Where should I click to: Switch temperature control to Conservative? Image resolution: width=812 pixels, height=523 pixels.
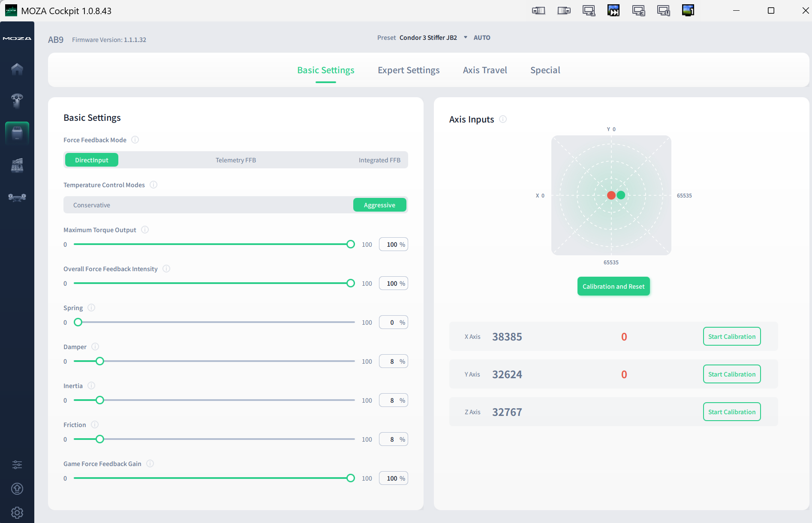pos(92,205)
